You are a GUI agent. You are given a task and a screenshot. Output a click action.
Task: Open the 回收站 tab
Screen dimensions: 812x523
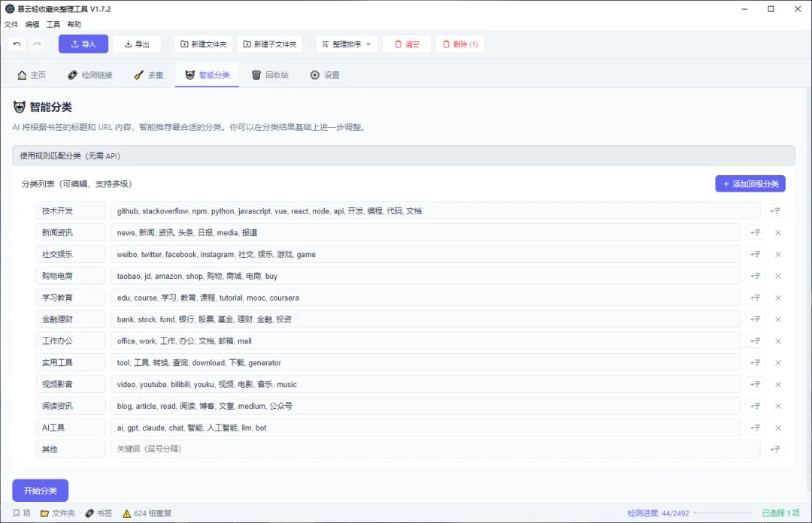(271, 75)
